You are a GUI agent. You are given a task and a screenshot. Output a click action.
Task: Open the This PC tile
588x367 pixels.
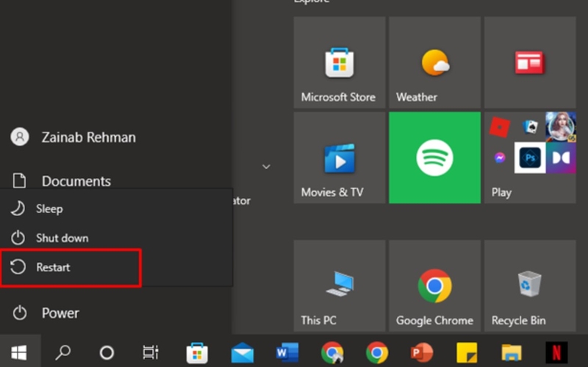click(340, 286)
